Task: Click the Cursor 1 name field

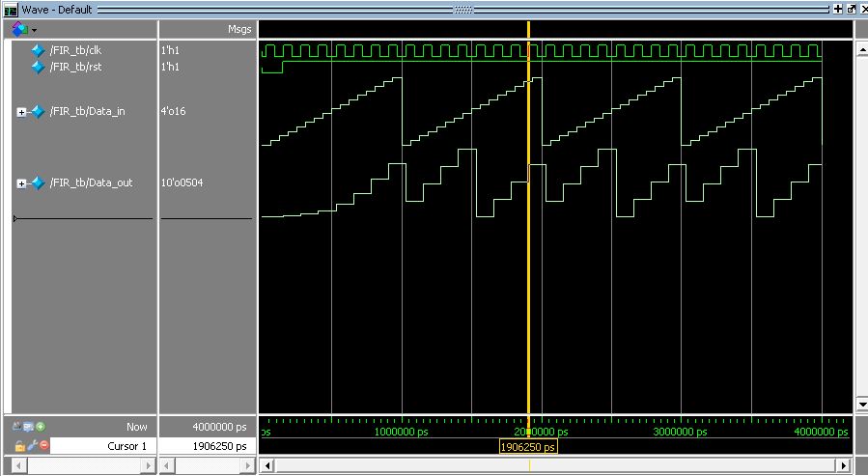Action: 103,446
